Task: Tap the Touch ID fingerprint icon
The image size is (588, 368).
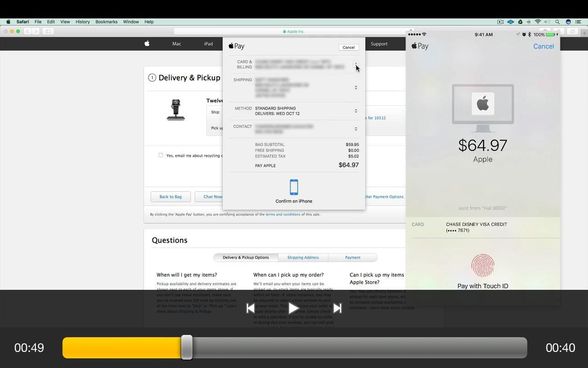Action: coord(483,265)
